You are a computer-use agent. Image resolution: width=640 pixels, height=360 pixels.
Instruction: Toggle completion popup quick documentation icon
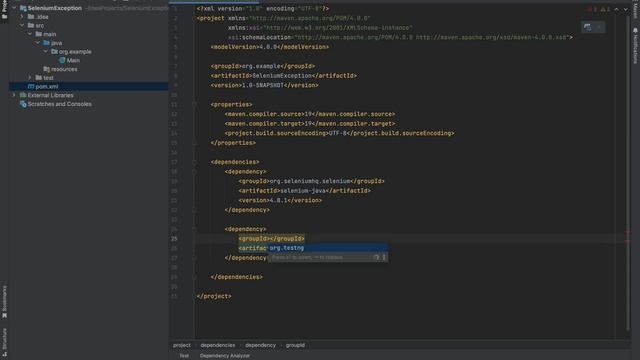coord(376,258)
